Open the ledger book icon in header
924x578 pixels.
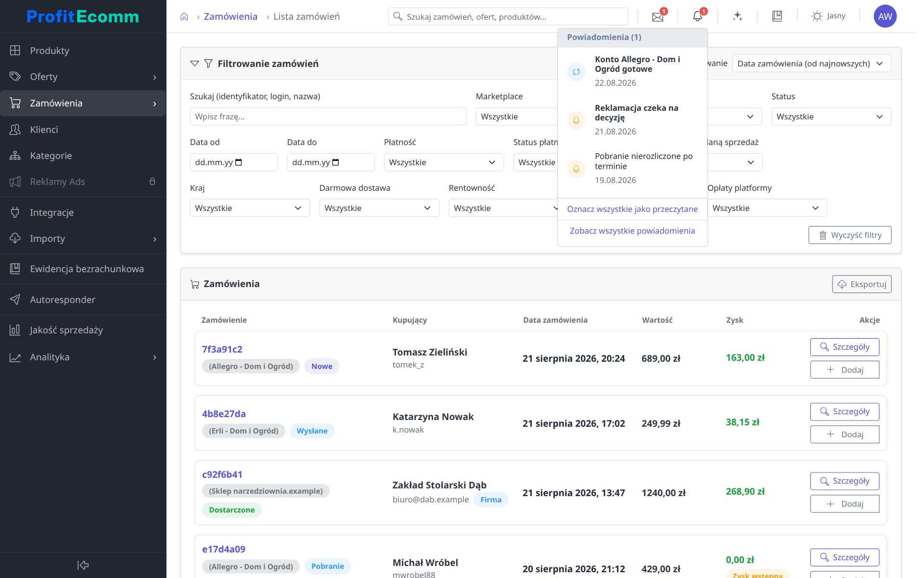tap(777, 16)
